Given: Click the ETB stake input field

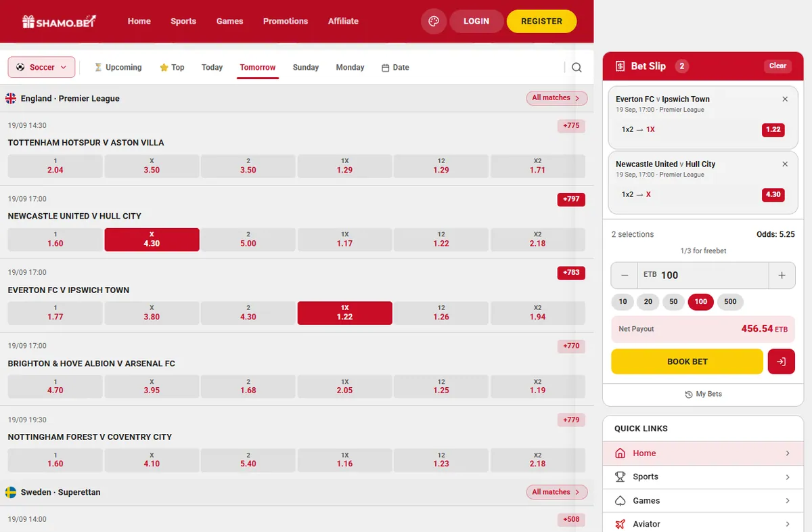Looking at the screenshot, I should 703,275.
